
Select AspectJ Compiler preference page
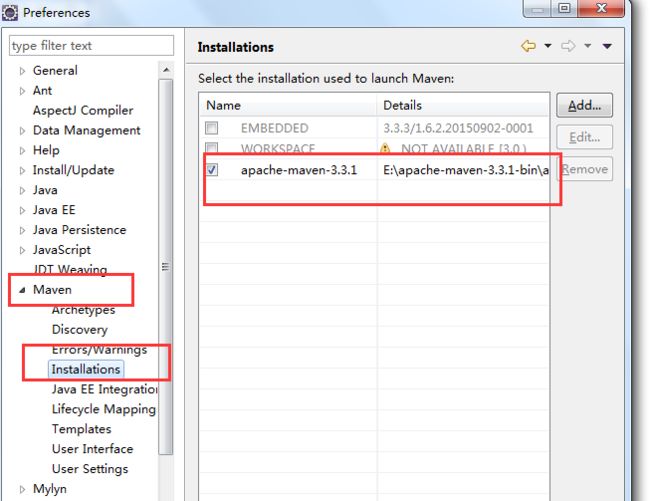83,110
